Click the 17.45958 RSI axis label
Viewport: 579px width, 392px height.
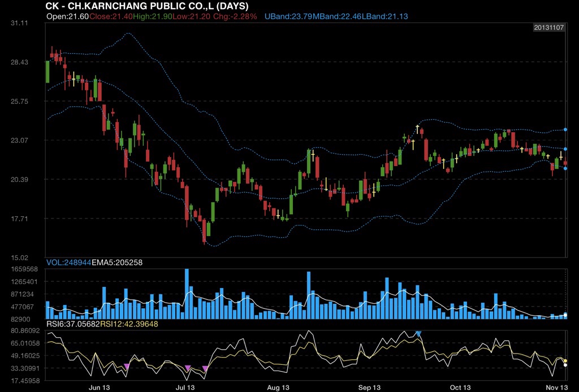coord(25,381)
